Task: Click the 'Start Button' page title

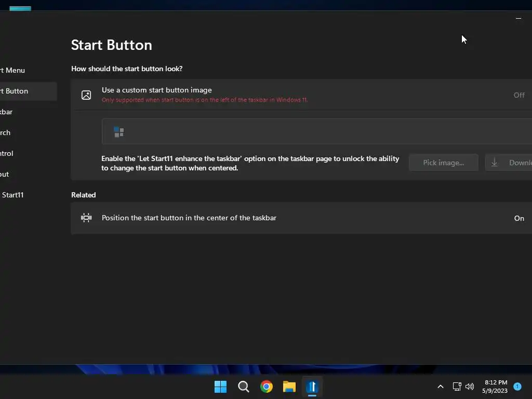Action: 112,45
